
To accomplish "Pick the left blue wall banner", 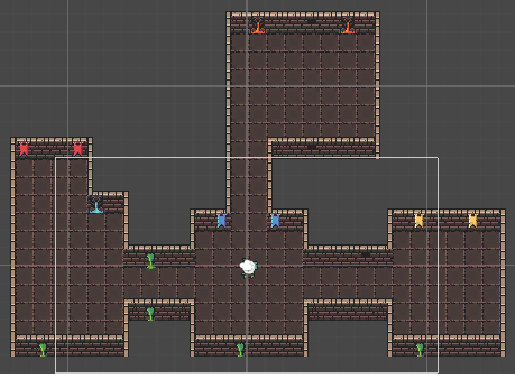I will click(222, 221).
